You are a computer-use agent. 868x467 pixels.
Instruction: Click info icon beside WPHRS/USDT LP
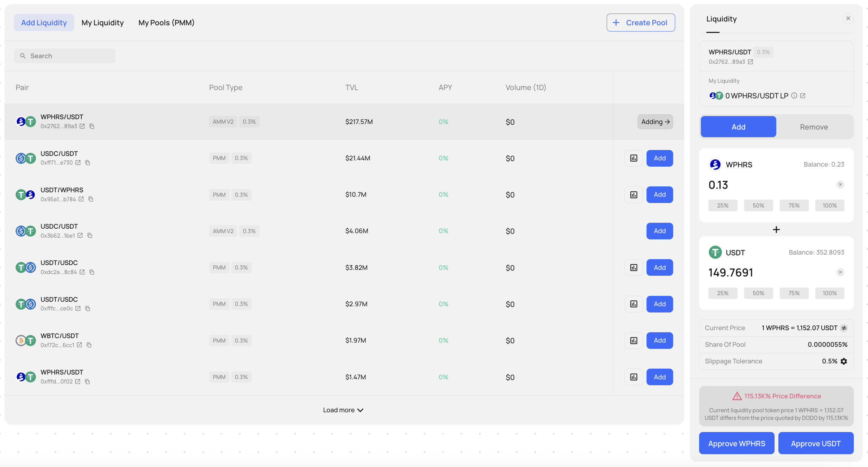(x=794, y=96)
